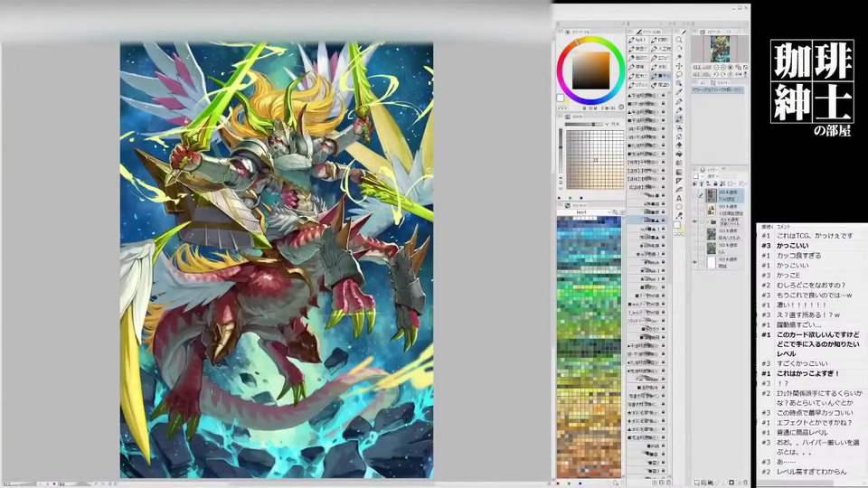Image resolution: width=868 pixels, height=488 pixels.
Task: Select the Move Layer four-arrow tool
Action: tap(679, 66)
